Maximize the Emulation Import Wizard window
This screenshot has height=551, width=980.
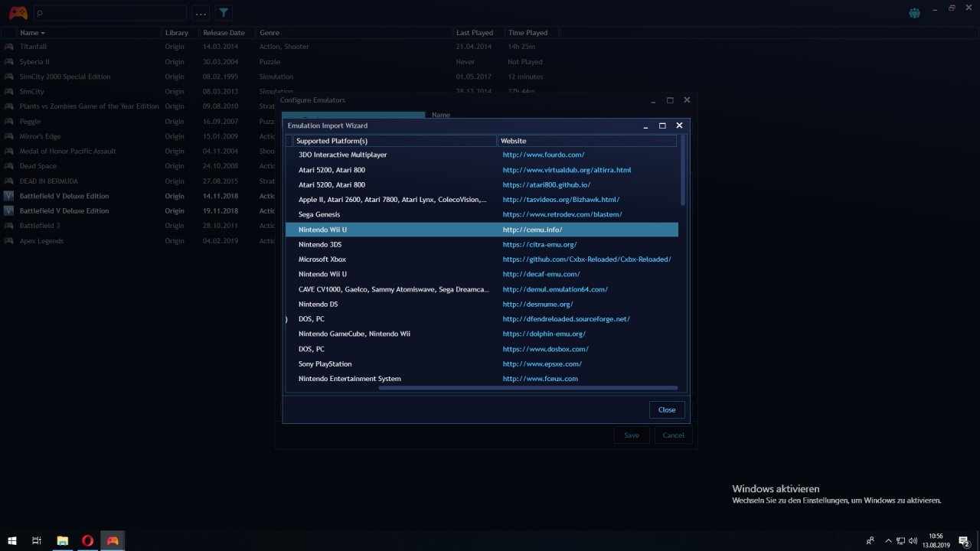662,126
